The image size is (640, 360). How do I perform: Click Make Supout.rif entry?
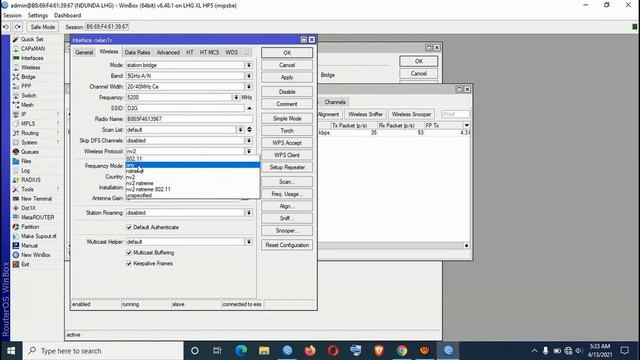pyautogui.click(x=38, y=236)
